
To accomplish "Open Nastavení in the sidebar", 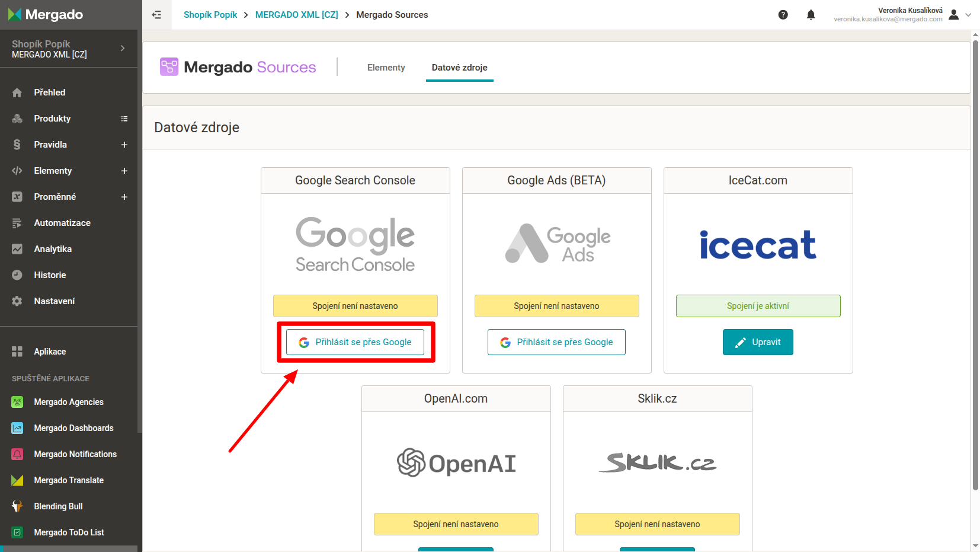I will click(x=55, y=301).
